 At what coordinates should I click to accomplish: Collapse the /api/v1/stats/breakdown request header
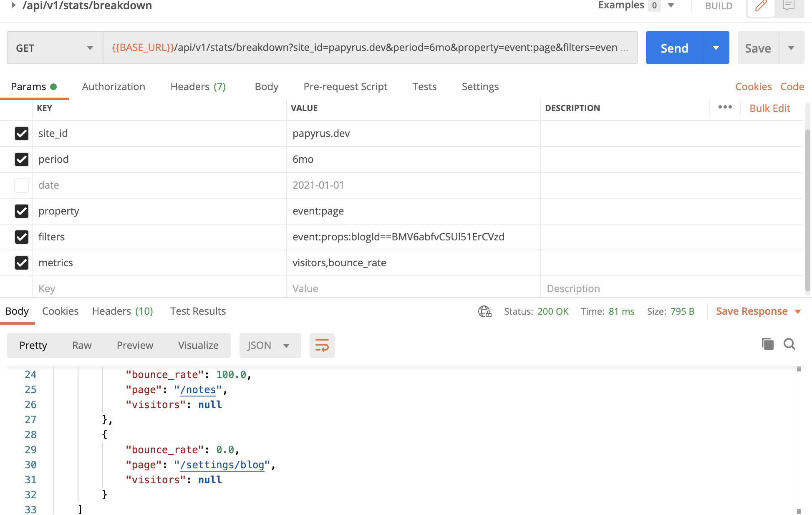pyautogui.click(x=13, y=5)
